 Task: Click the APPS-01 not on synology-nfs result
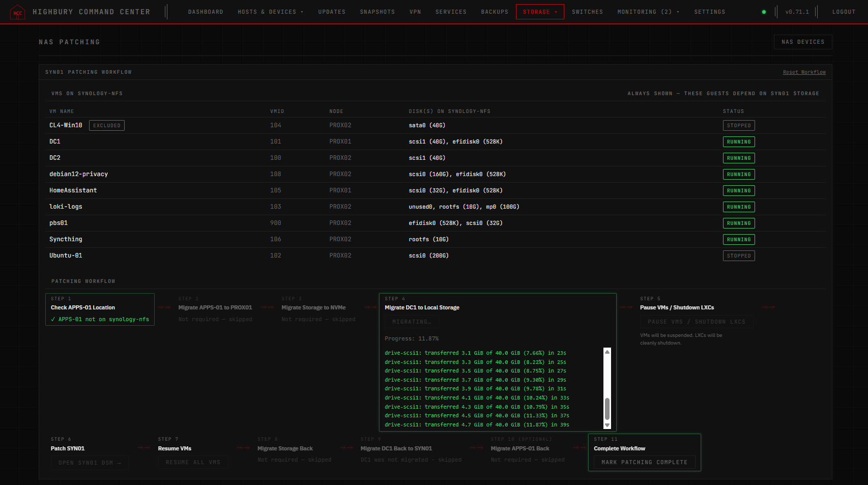(x=100, y=319)
